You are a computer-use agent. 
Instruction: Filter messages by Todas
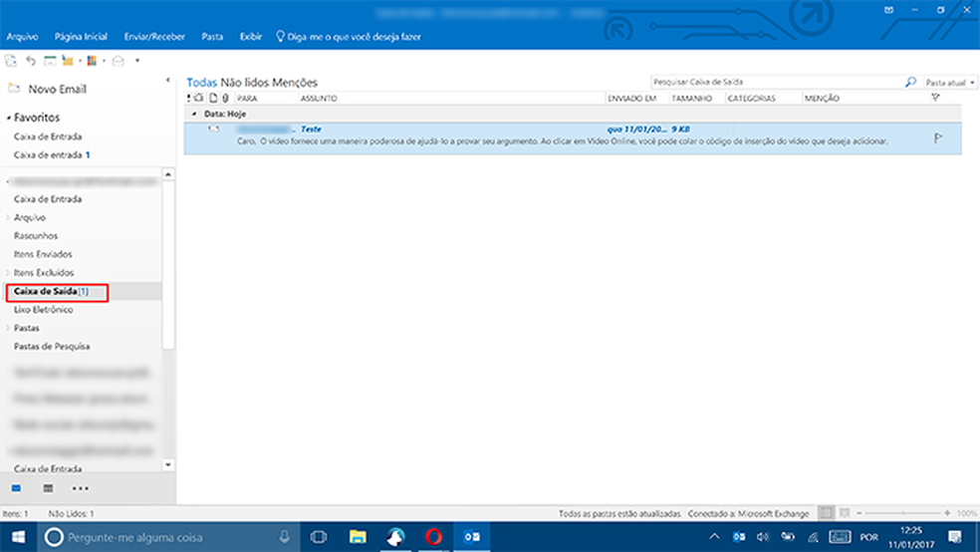[x=201, y=83]
